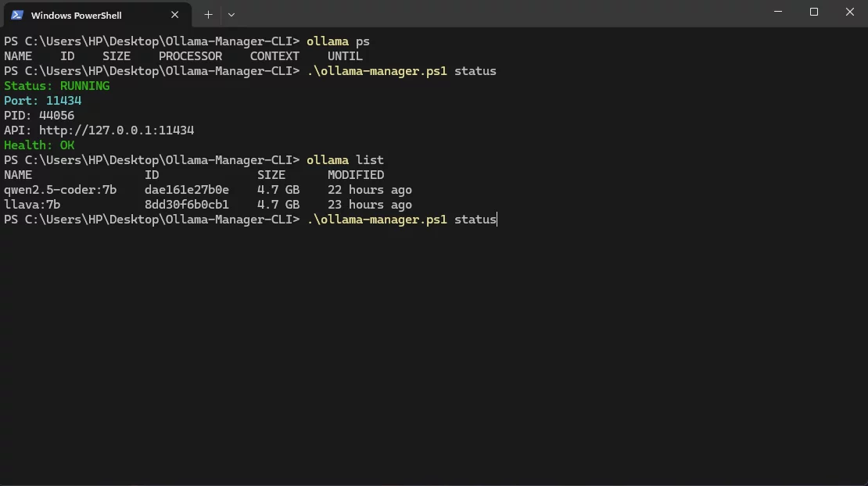Click the 'ollama list' command text
The image size is (868, 486).
tap(345, 160)
